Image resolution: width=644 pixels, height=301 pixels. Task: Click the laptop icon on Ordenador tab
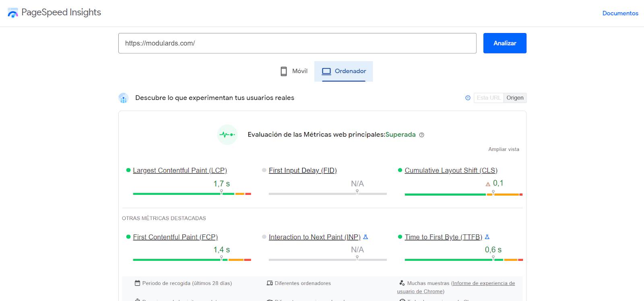326,71
